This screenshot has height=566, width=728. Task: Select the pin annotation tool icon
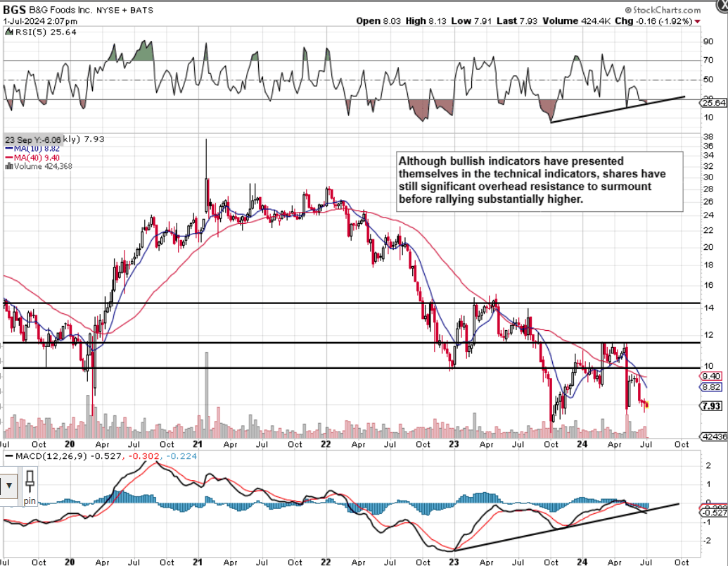click(29, 482)
